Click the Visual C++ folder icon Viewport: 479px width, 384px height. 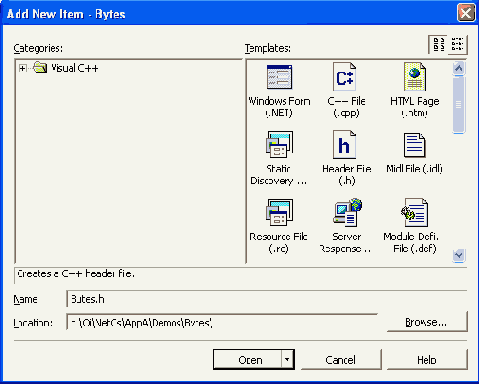(40, 67)
